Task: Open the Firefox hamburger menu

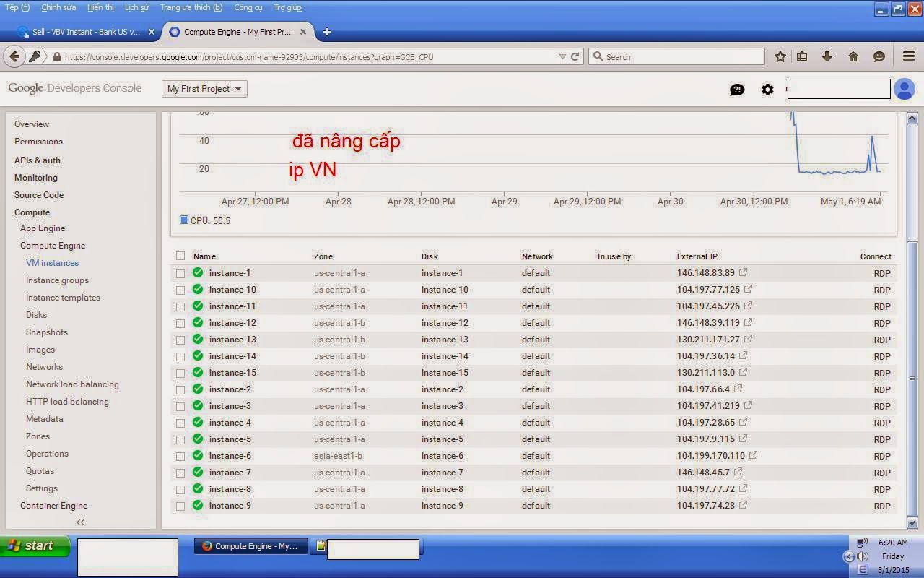Action: point(909,56)
